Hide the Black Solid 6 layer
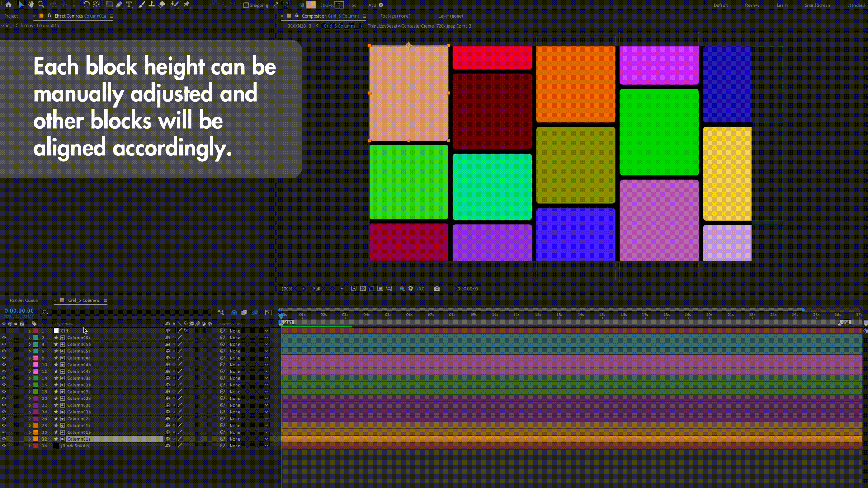868x488 pixels. (x=4, y=446)
